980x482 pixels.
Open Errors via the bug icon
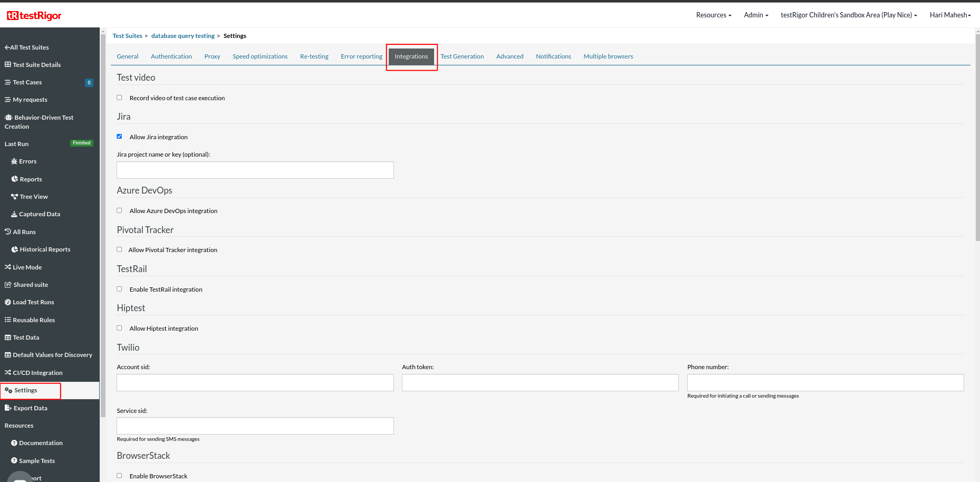click(14, 161)
